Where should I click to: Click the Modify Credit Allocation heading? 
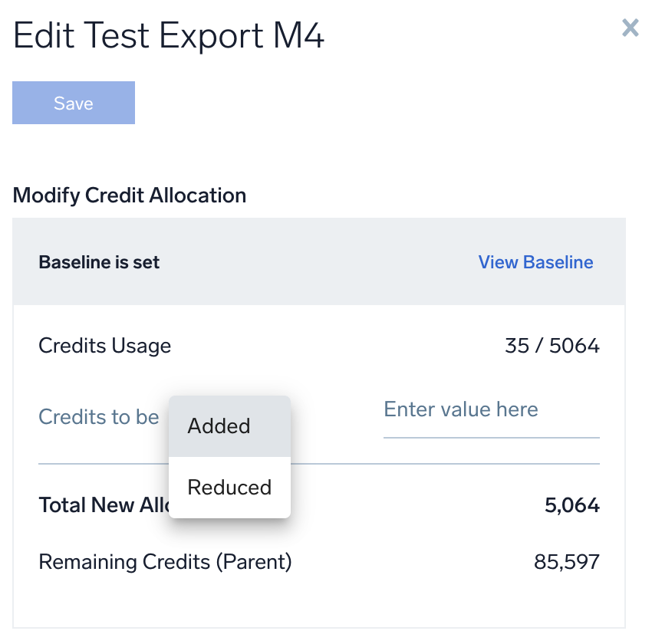[130, 195]
